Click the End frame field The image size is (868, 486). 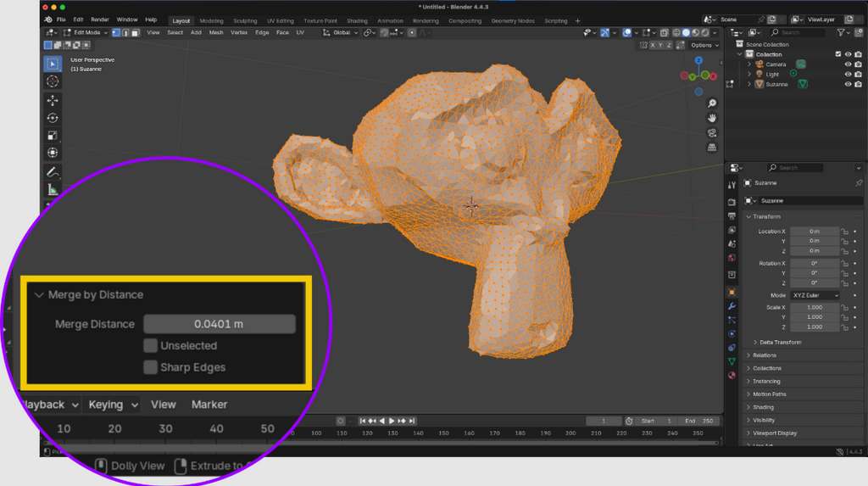pos(698,422)
